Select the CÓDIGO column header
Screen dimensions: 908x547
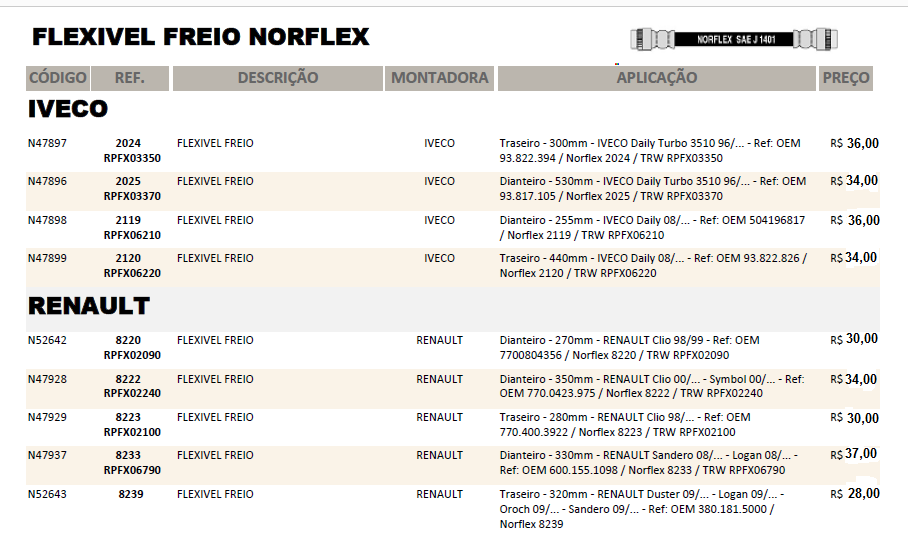[x=58, y=78]
